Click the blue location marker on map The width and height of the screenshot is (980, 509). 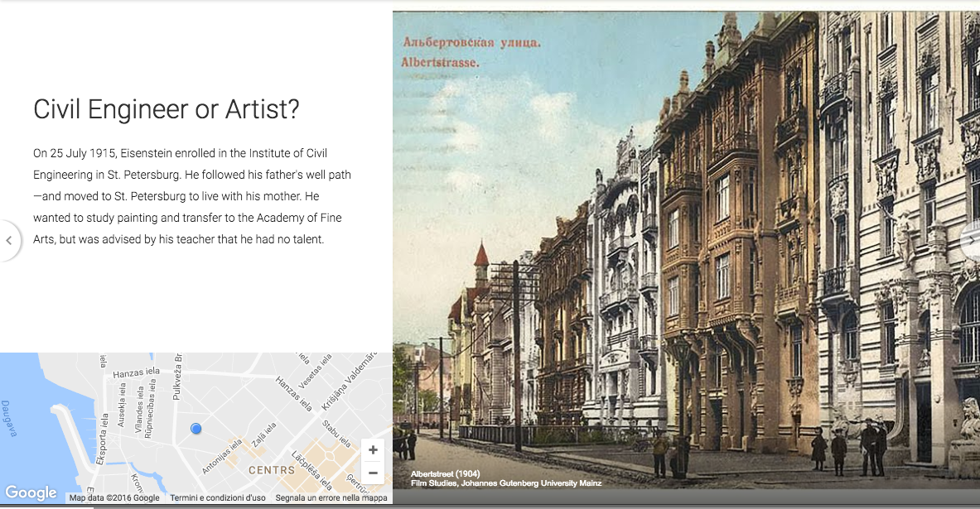tap(196, 428)
